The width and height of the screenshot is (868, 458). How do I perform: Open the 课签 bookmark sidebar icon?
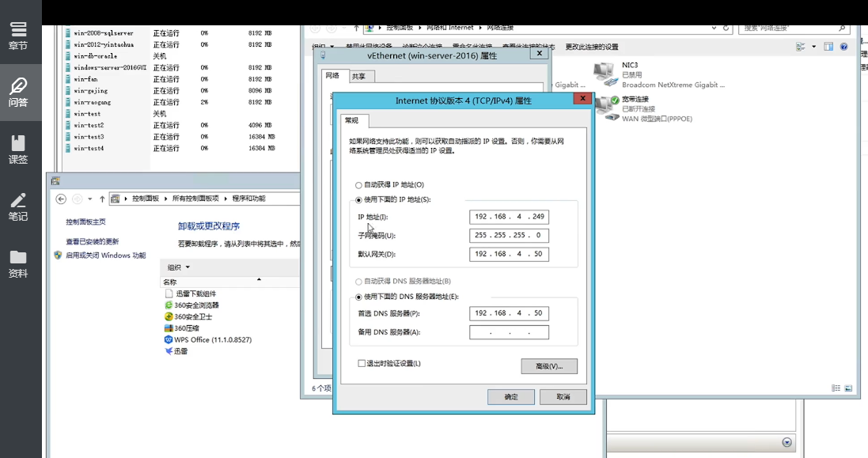tap(18, 150)
